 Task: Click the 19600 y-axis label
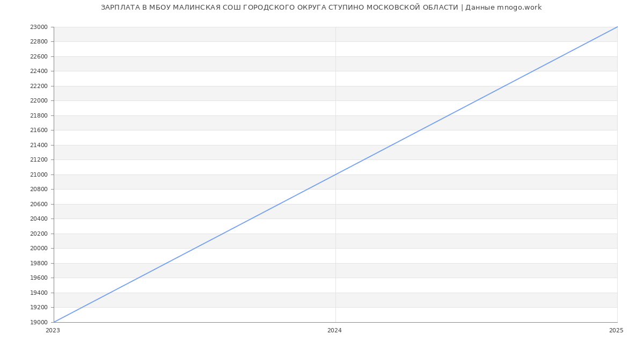(x=39, y=278)
